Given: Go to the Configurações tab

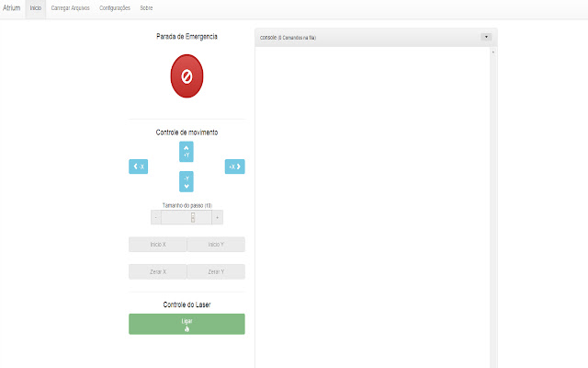Looking at the screenshot, I should point(115,8).
